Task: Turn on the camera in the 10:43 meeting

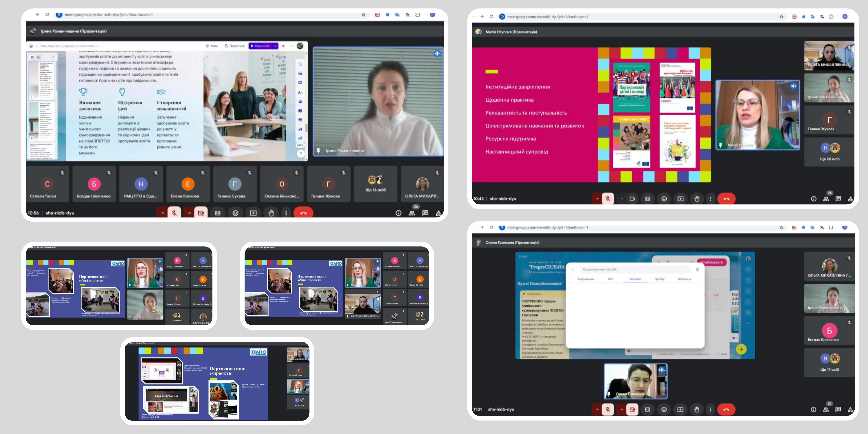Action: click(632, 199)
